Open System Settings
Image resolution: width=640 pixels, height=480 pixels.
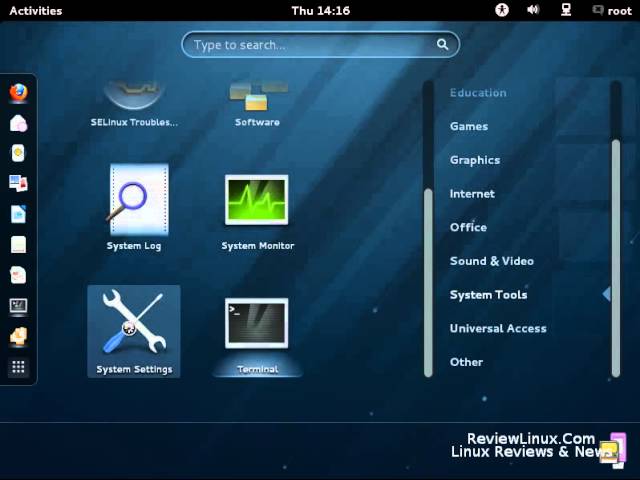pyautogui.click(x=134, y=331)
